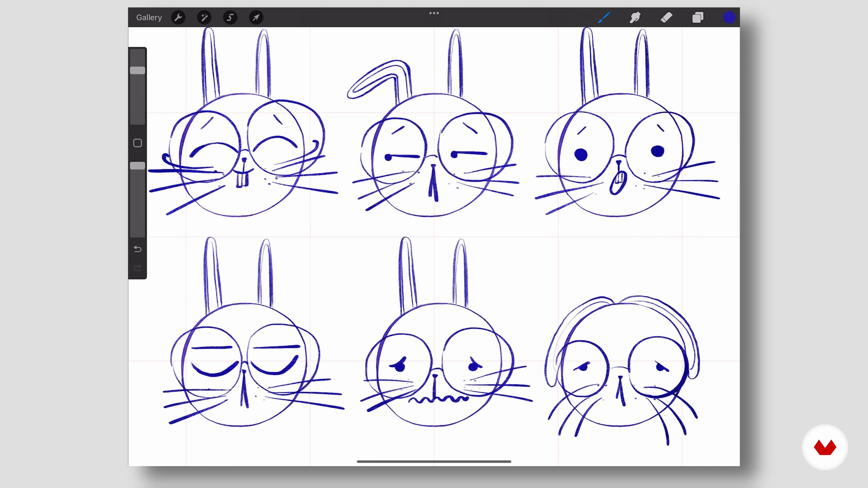Tap the three-dot multitasking menu

click(434, 13)
